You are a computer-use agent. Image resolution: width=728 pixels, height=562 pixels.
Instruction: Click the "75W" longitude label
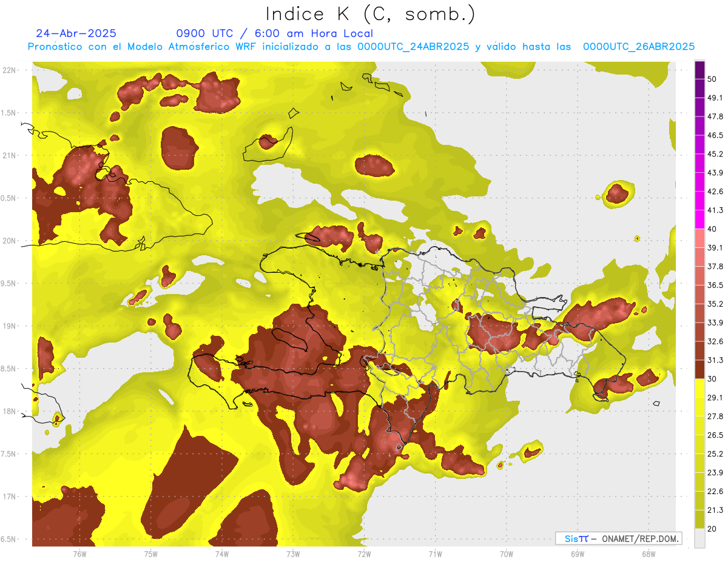150,554
